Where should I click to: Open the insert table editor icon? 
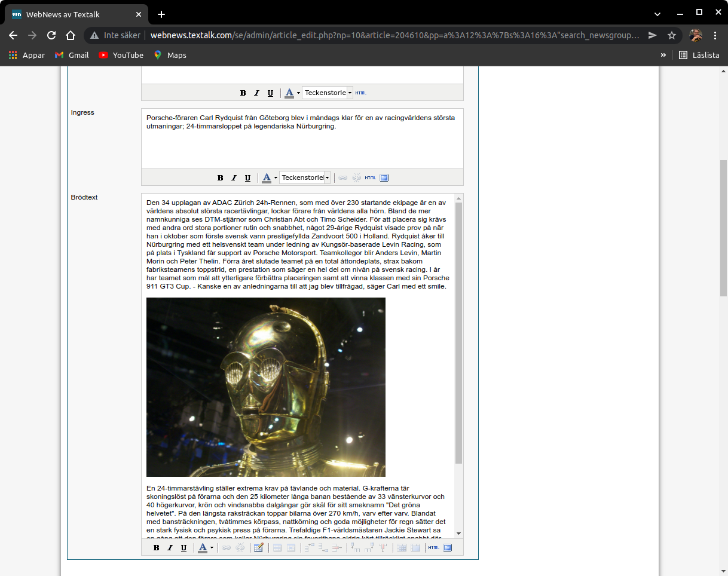[x=259, y=547]
